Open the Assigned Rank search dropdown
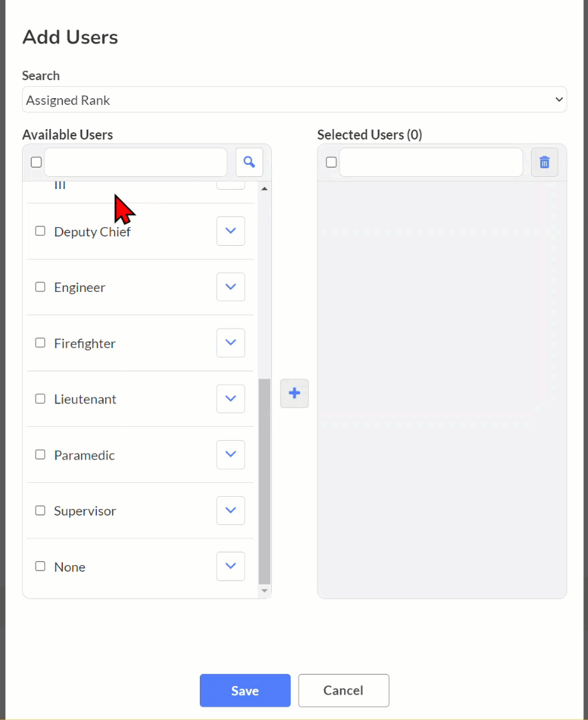The height and width of the screenshot is (720, 588). 295,100
